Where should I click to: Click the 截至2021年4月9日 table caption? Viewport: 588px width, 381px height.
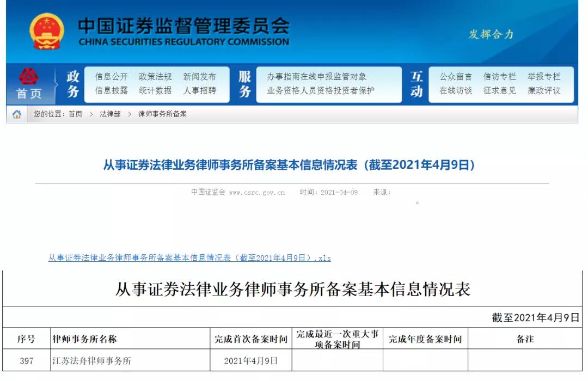click(536, 318)
